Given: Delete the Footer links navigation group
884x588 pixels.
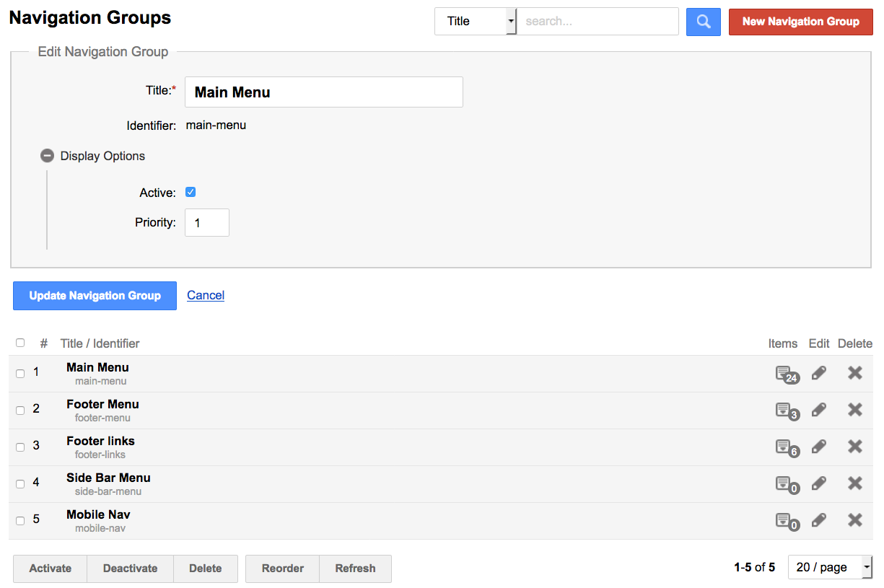Looking at the screenshot, I should [854, 447].
